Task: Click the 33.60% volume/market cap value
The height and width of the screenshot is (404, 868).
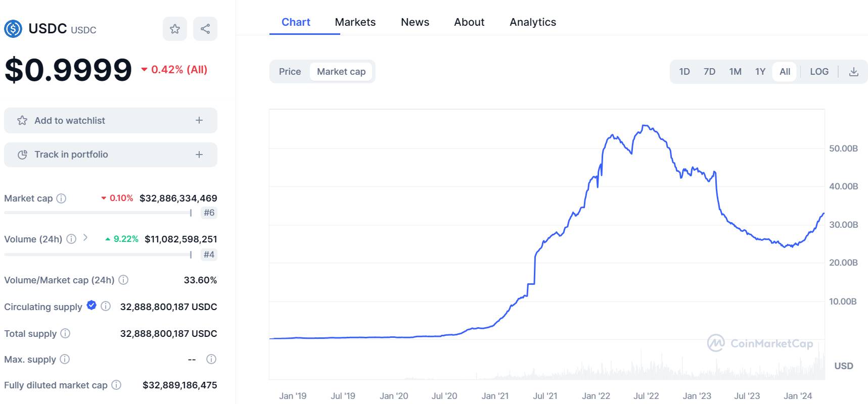Action: [200, 280]
